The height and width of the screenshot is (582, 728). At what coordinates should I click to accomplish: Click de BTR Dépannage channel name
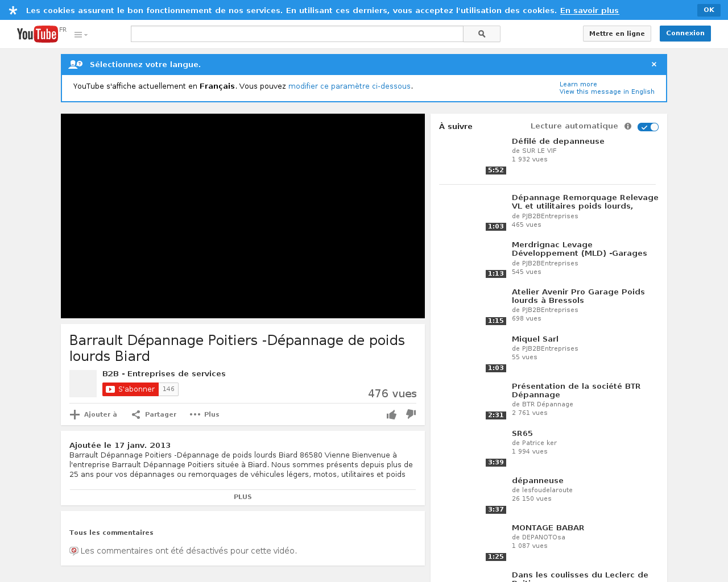click(542, 405)
